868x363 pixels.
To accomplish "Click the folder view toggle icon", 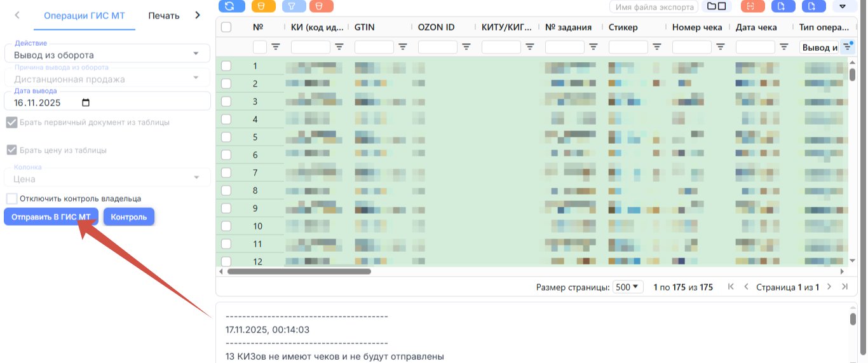I will coord(716,6).
